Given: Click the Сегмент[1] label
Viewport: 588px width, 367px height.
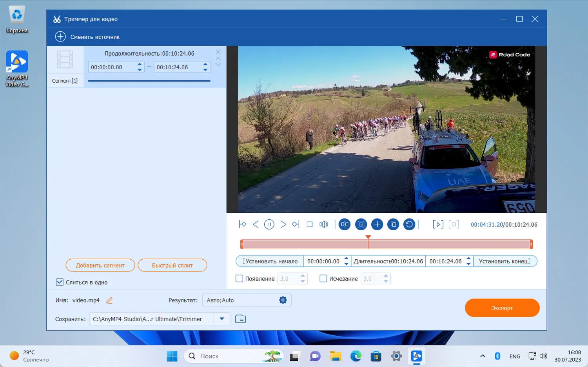Looking at the screenshot, I should click(x=65, y=81).
